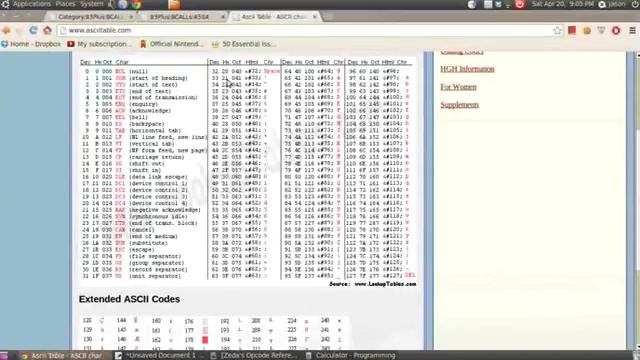Click the power icon in the top-right corner
The height and width of the screenshot is (360, 640).
pyautogui.click(x=636, y=4)
